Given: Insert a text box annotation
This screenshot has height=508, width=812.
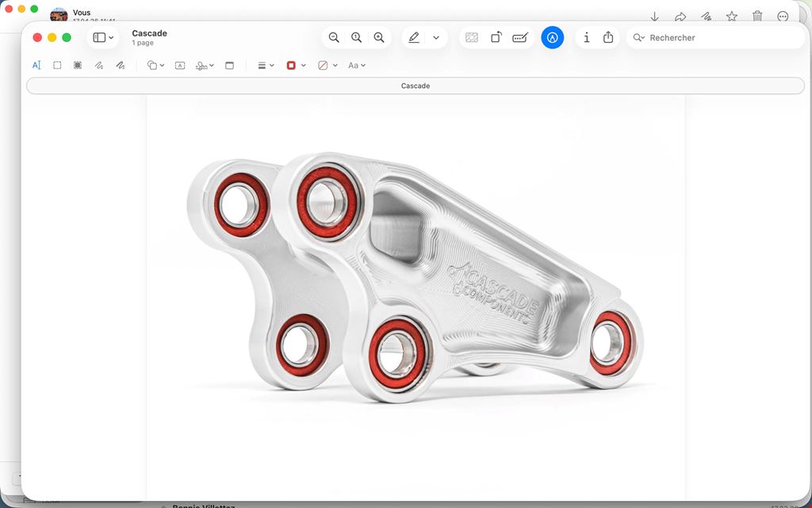Looking at the screenshot, I should (180, 65).
